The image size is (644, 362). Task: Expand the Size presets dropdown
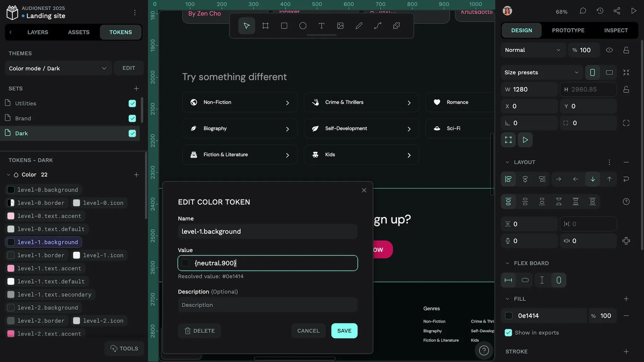pos(541,73)
